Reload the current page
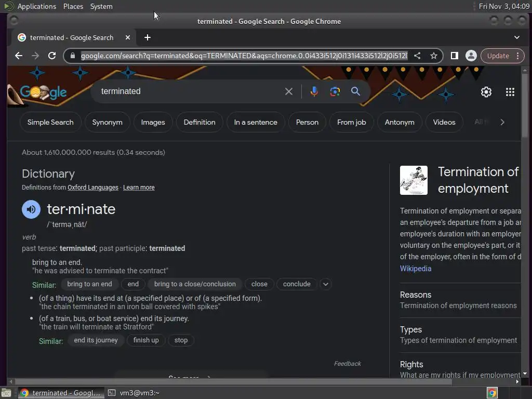 (52, 56)
